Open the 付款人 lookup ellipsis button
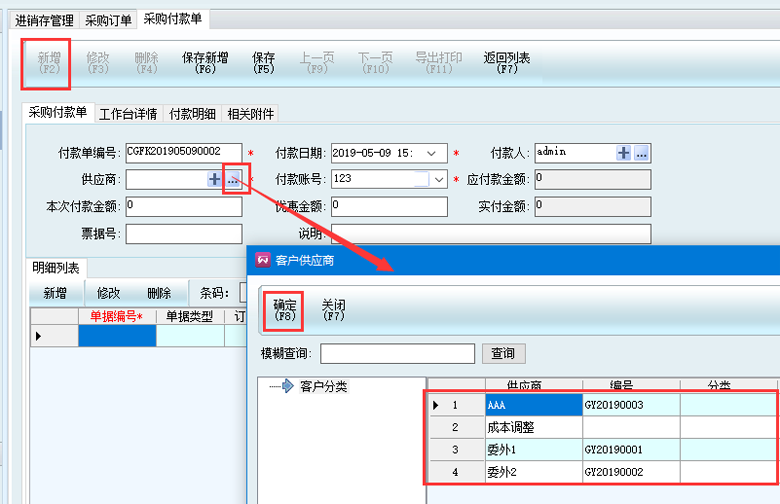780x504 pixels. 642,152
